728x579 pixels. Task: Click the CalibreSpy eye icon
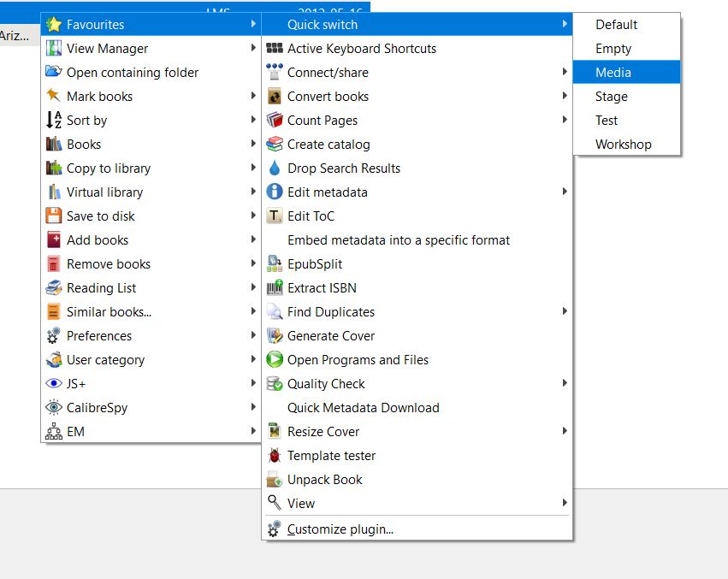(54, 408)
